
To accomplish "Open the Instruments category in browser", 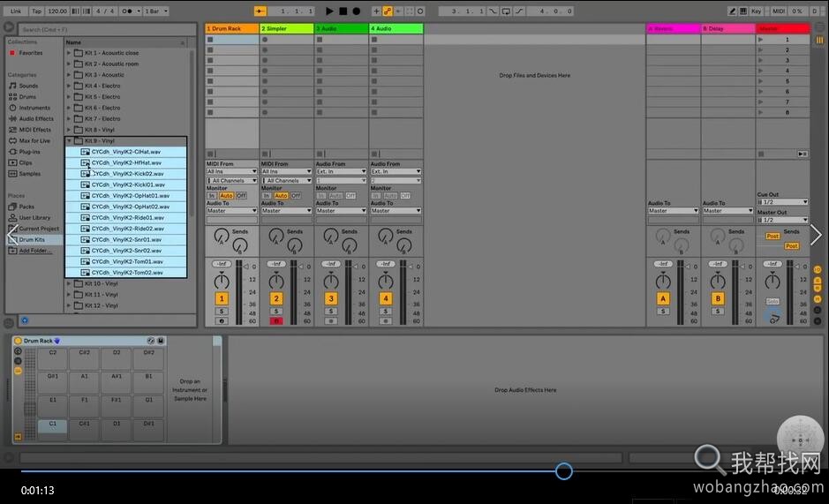I will (34, 108).
